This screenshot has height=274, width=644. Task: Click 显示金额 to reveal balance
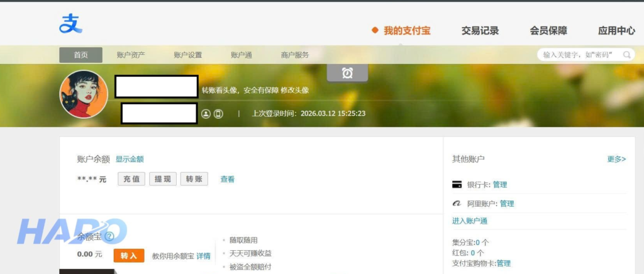click(x=130, y=159)
